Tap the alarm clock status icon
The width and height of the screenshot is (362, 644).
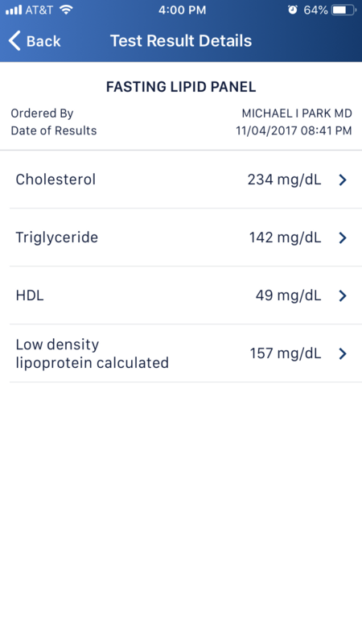point(293,10)
